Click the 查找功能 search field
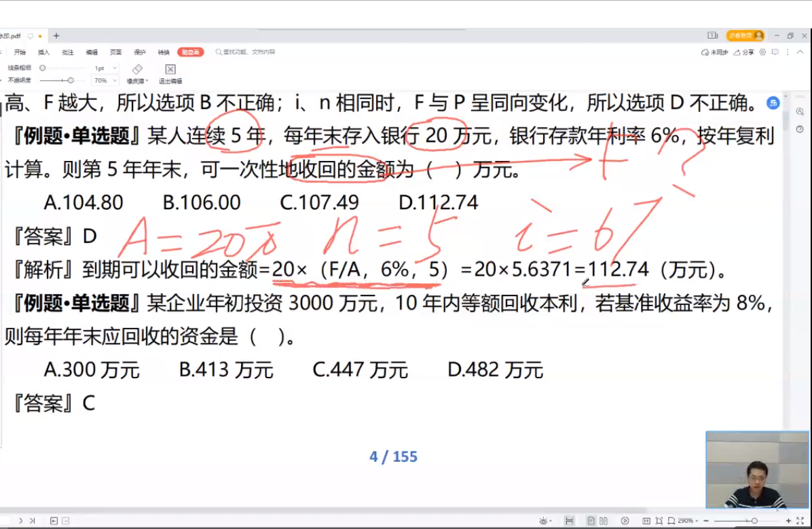 [244, 52]
